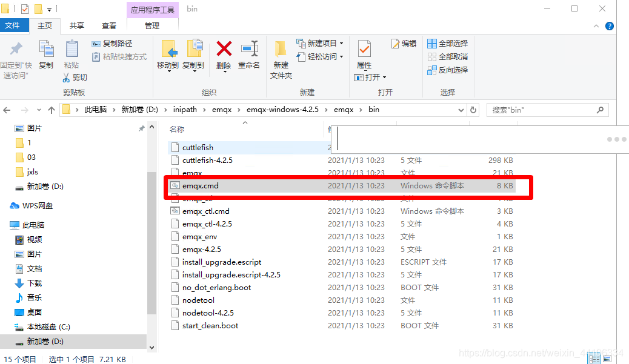Screen dimensions: 629x364
Task: Click Invert Selection (反向选择)
Action: point(448,70)
